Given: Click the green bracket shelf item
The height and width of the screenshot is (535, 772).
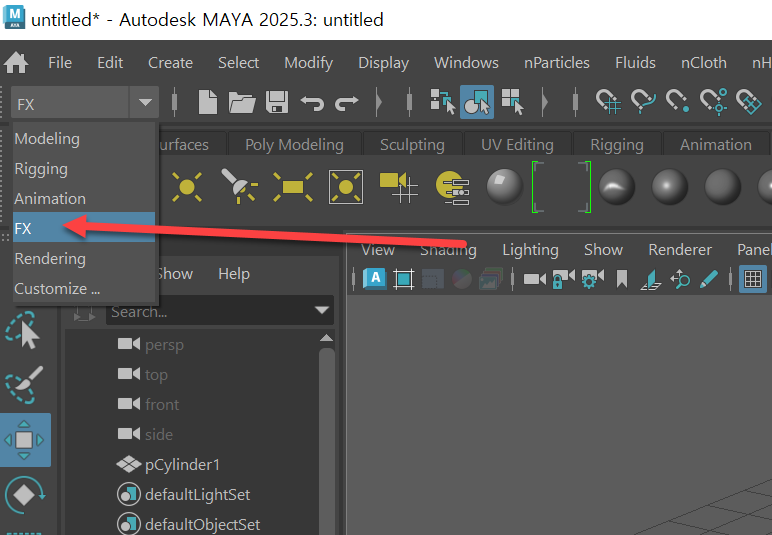Looking at the screenshot, I should coord(561,187).
